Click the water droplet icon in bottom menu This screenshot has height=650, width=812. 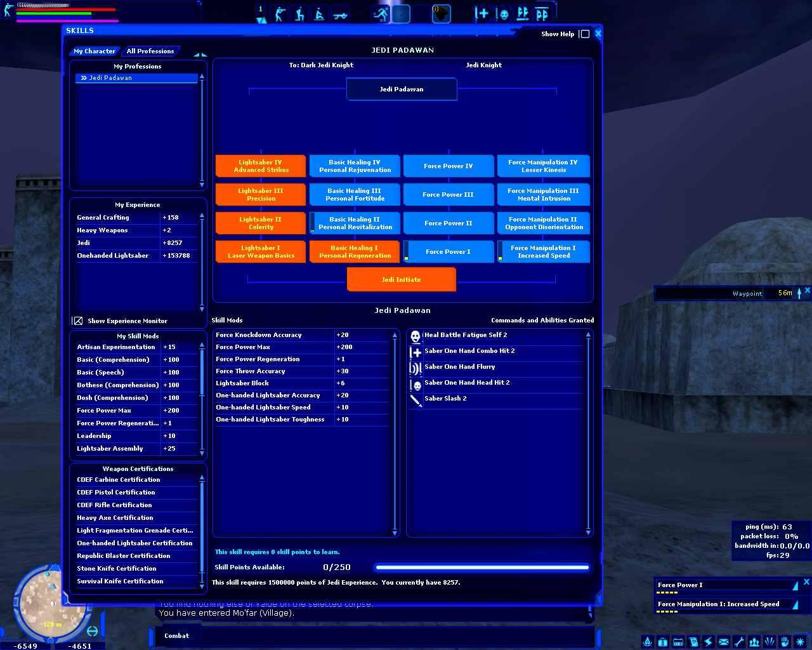647,642
